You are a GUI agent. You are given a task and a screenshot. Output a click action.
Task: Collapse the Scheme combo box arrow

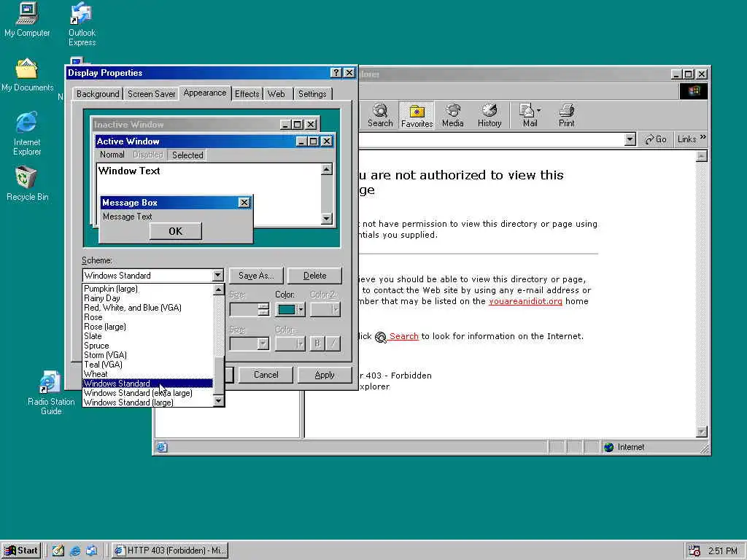(217, 275)
